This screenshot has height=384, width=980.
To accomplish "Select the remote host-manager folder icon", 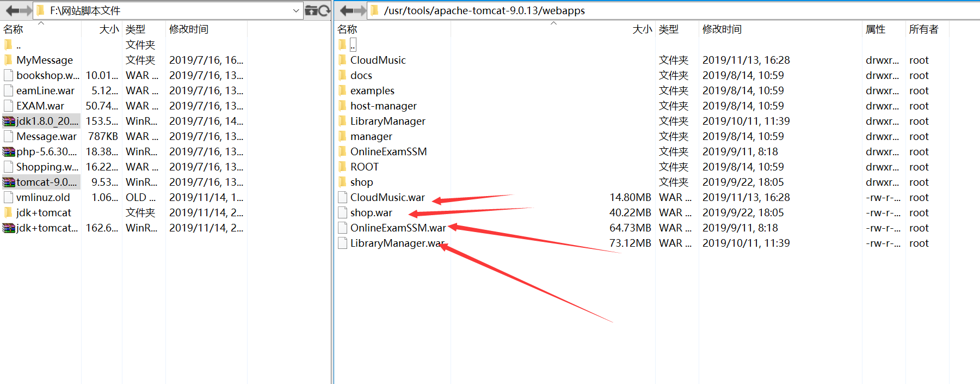I will (x=342, y=106).
